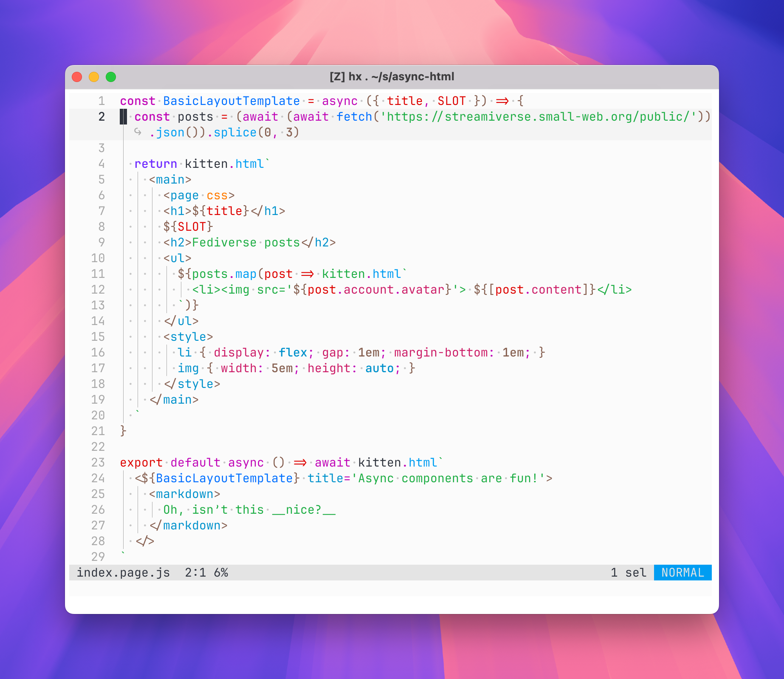Click the green zoom window button
Image resolution: width=784 pixels, height=679 pixels.
[x=111, y=77]
